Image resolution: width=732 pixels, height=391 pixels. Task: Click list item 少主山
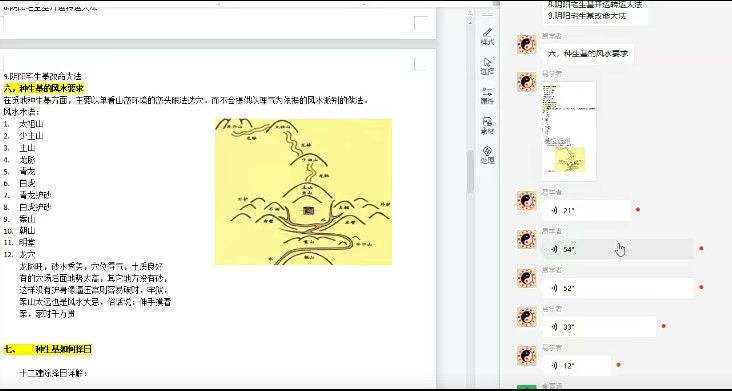click(x=31, y=136)
